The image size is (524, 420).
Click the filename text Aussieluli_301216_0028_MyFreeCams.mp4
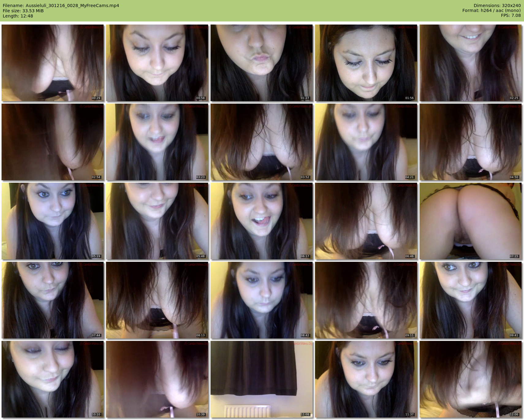pyautogui.click(x=72, y=6)
